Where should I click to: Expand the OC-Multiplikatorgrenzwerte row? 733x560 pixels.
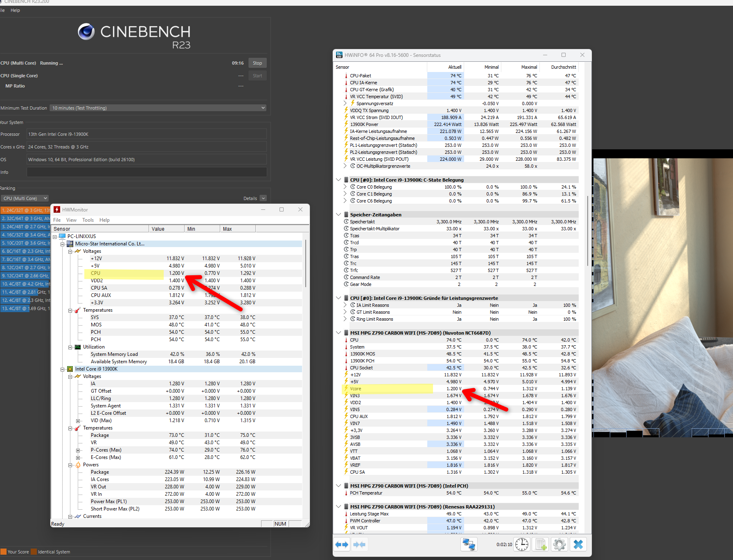point(345,166)
